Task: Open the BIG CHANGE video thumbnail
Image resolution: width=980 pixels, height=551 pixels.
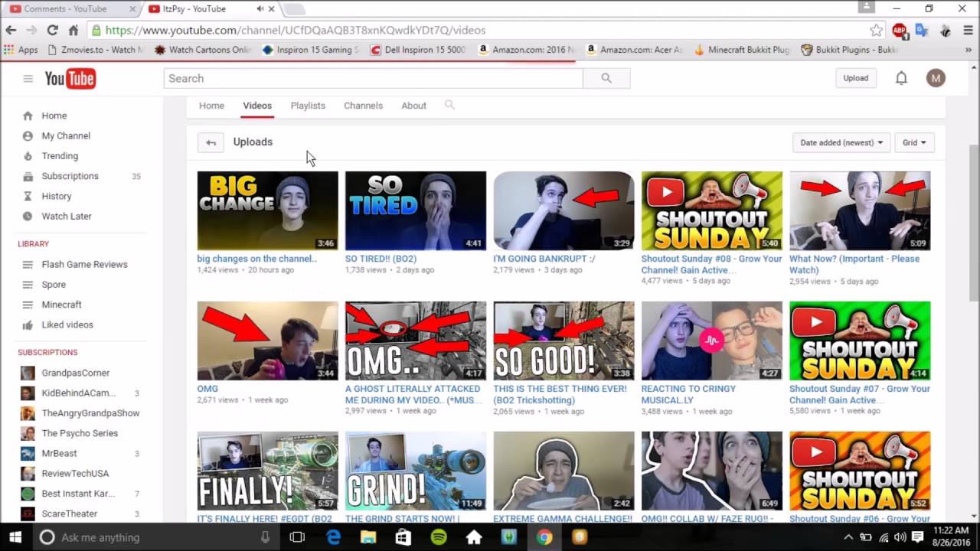Action: pyautogui.click(x=267, y=210)
